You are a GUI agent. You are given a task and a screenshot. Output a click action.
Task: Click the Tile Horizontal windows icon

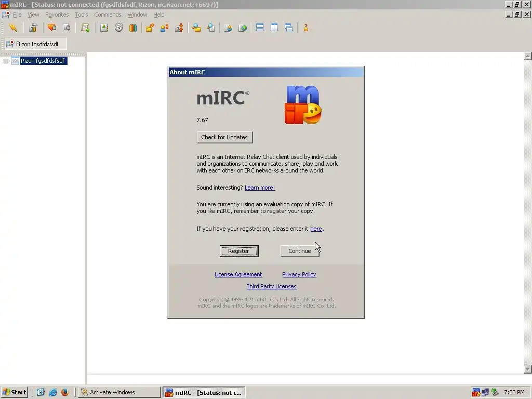[x=260, y=28]
